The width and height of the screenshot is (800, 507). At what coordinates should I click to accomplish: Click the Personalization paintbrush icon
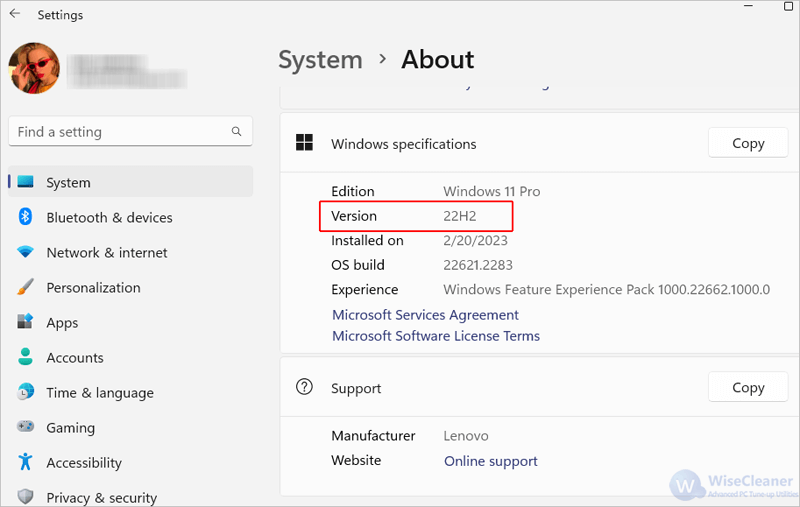(25, 287)
